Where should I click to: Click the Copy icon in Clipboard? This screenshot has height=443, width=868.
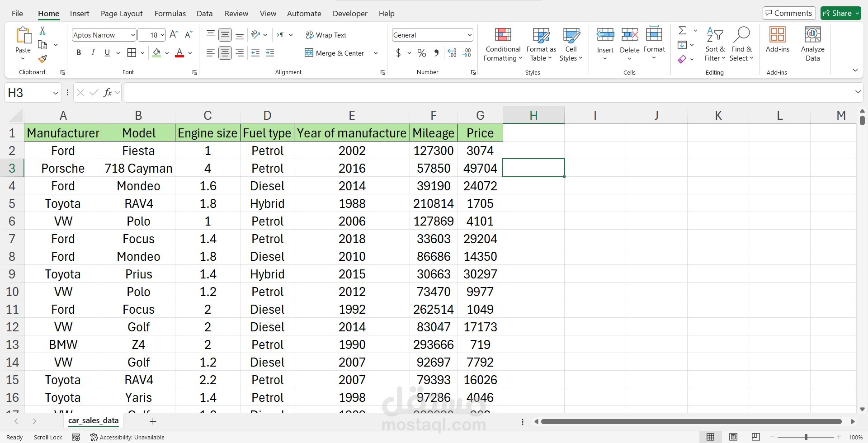pos(43,45)
